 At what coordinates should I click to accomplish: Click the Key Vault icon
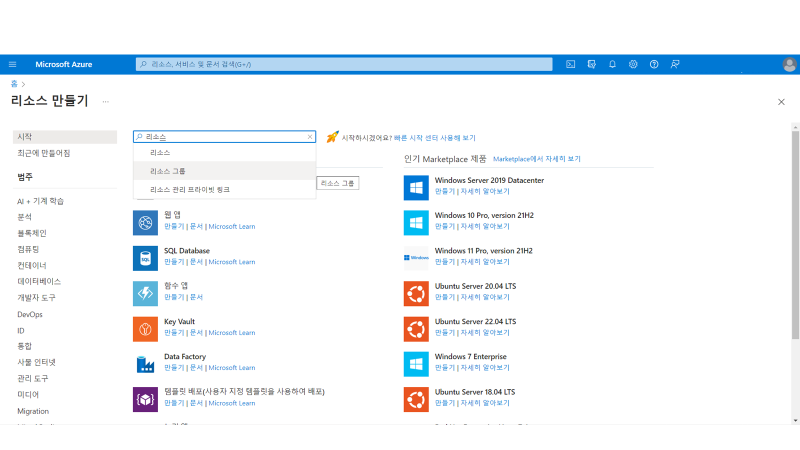click(145, 329)
